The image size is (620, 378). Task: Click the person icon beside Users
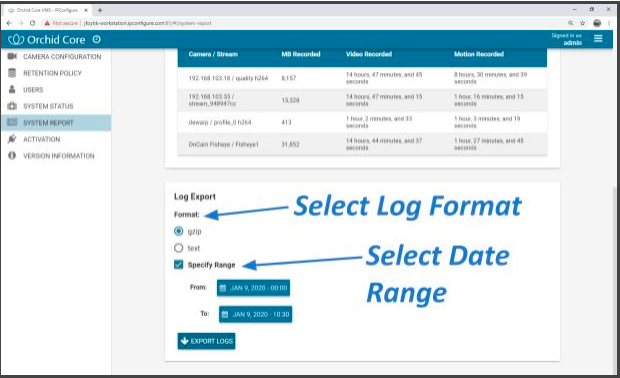click(12, 89)
